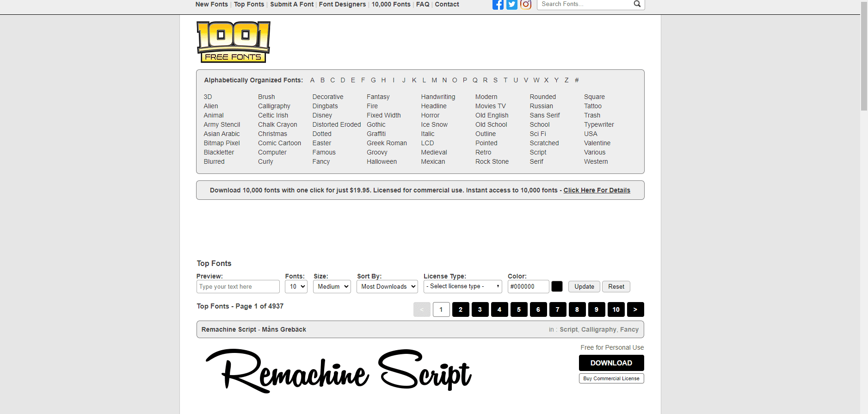868x414 pixels.
Task: Open the Select license type dropdown
Action: pyautogui.click(x=463, y=287)
